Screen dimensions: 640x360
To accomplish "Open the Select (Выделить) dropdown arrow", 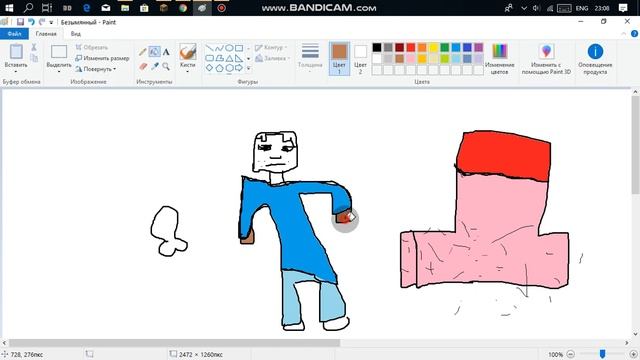I will click(59, 72).
